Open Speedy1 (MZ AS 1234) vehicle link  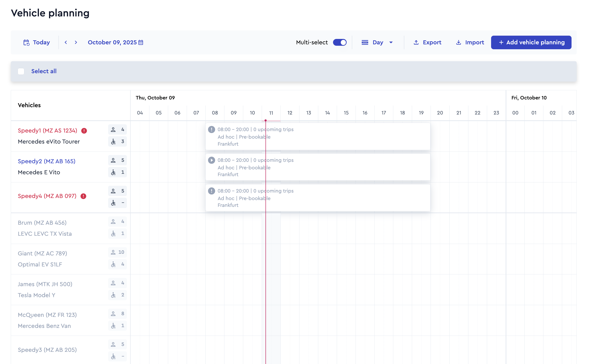coord(47,131)
